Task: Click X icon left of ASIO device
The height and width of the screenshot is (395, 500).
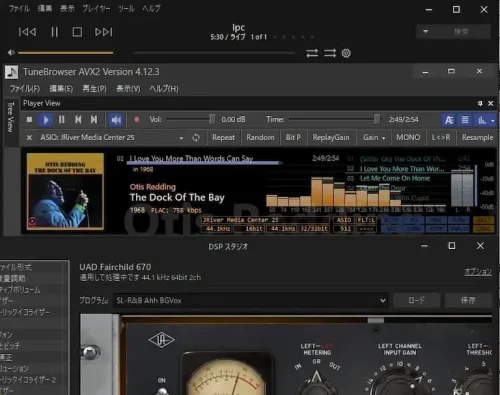Action: pyautogui.click(x=29, y=137)
